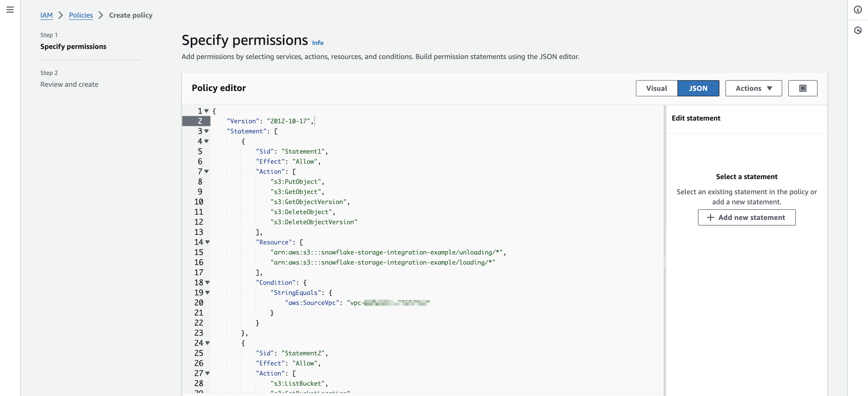This screenshot has height=396, width=868.
Task: Fold the Resource array at line 14
Action: (208, 242)
